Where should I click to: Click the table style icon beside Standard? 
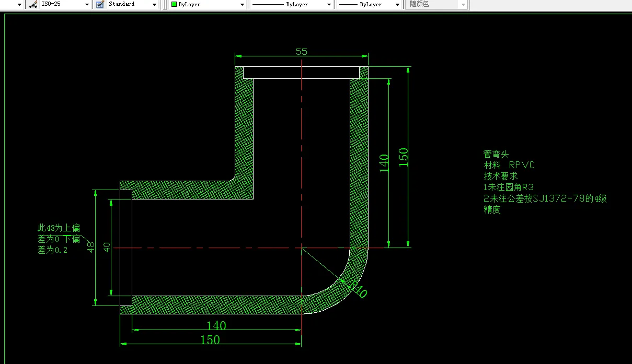(x=100, y=4)
